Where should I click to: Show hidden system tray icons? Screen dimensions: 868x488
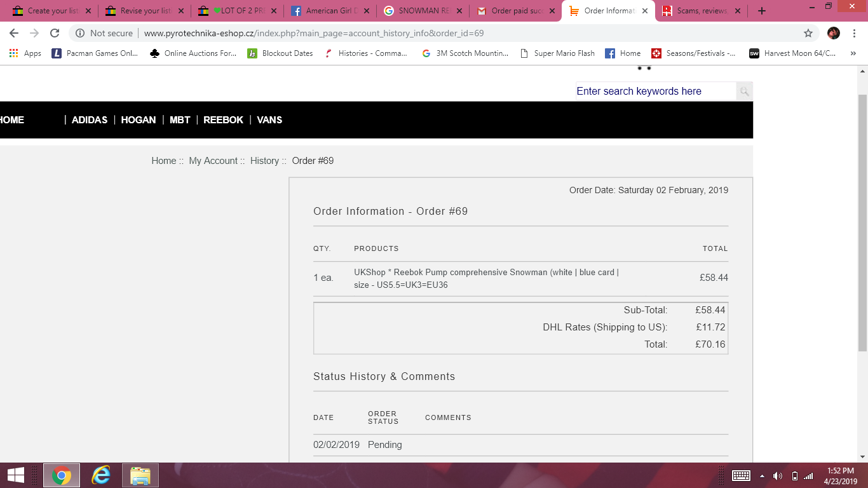click(x=763, y=475)
